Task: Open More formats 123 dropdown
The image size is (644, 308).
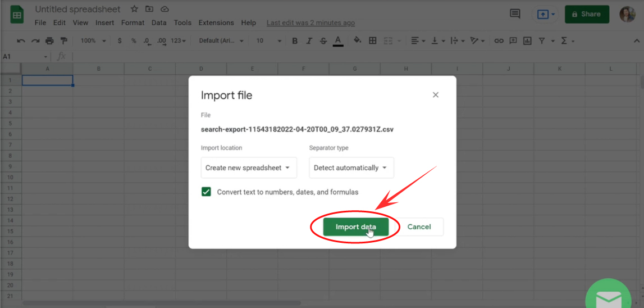Action: tap(178, 40)
